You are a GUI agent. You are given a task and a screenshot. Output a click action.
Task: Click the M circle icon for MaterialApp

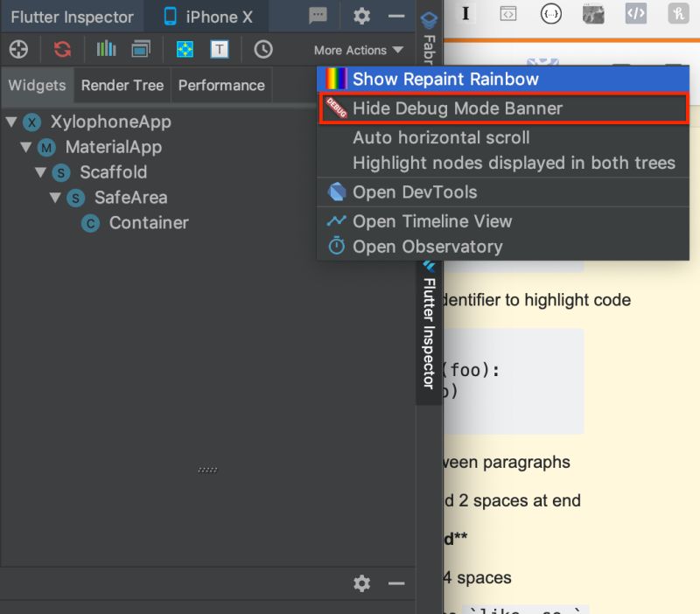46,147
